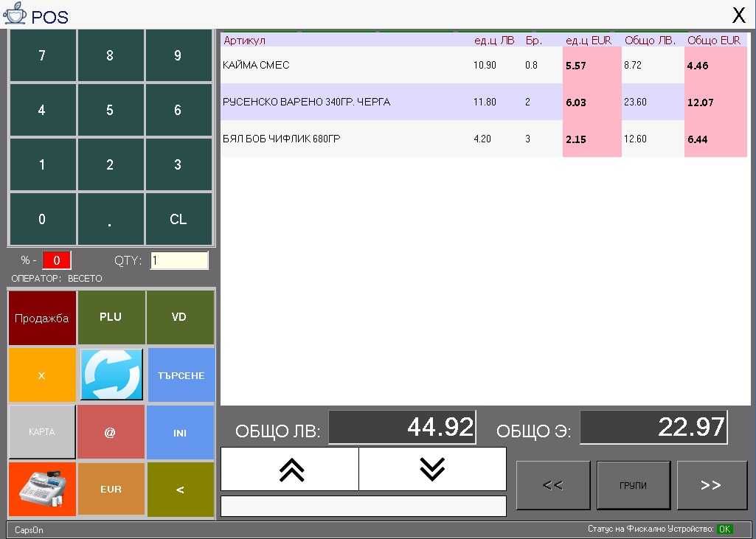
Task: Click the ОПЕРАТОР: ВЕСЕТО label
Action: tap(57, 279)
